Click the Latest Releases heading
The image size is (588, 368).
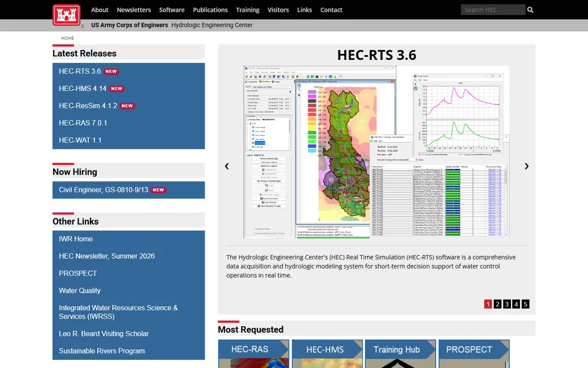click(x=84, y=53)
